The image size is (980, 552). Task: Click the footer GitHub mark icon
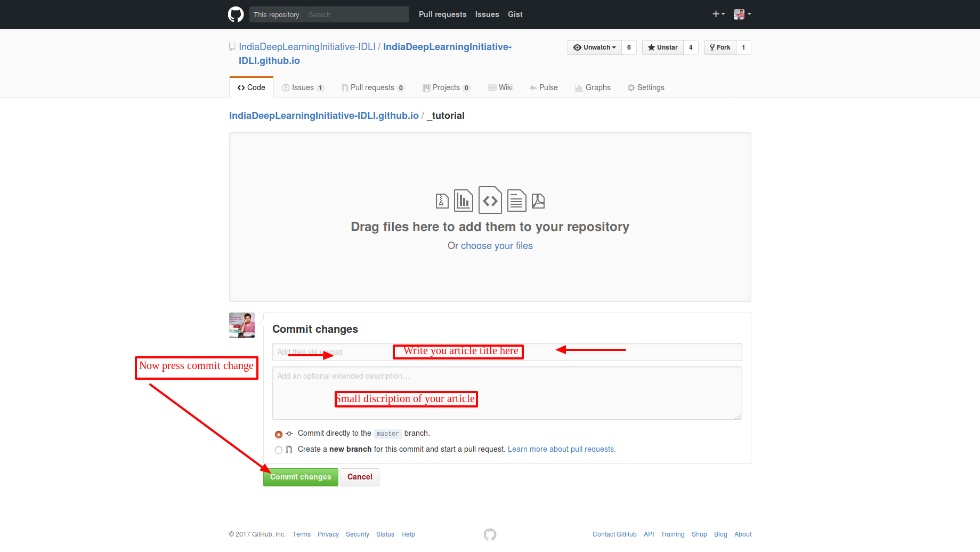(x=490, y=534)
